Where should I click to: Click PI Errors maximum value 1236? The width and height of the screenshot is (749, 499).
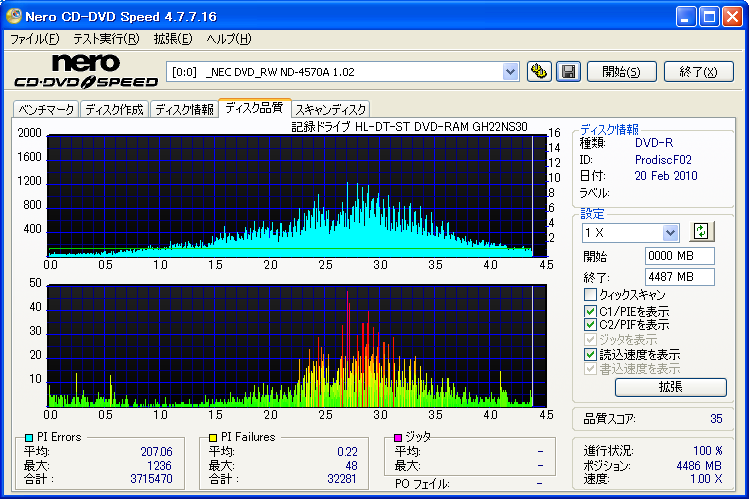[159, 465]
